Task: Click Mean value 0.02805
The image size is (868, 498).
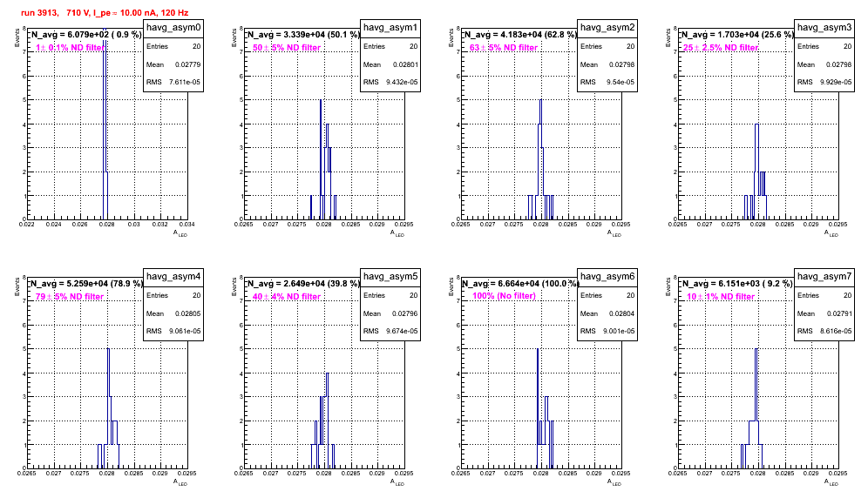Action: pyautogui.click(x=188, y=313)
